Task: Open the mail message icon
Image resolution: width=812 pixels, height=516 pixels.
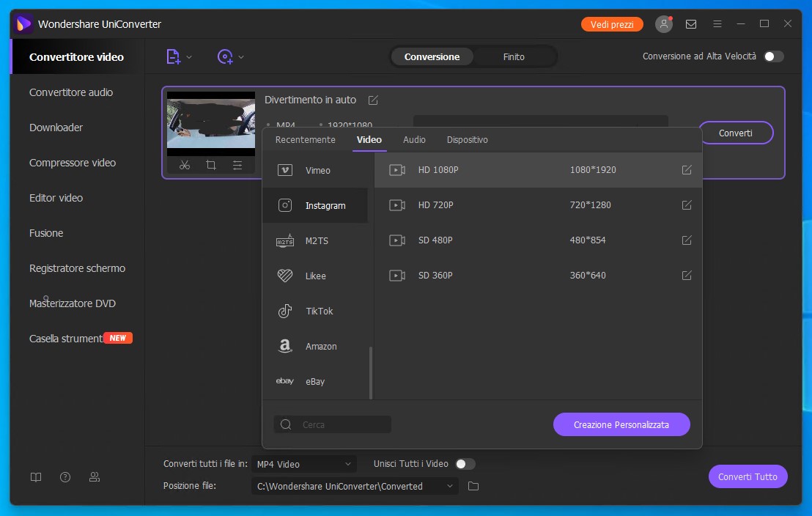Action: point(691,24)
